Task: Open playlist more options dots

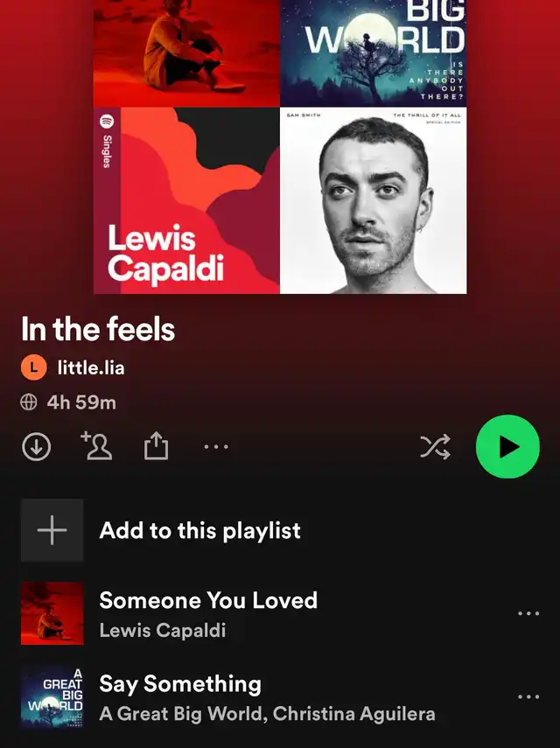Action: pyautogui.click(x=216, y=447)
